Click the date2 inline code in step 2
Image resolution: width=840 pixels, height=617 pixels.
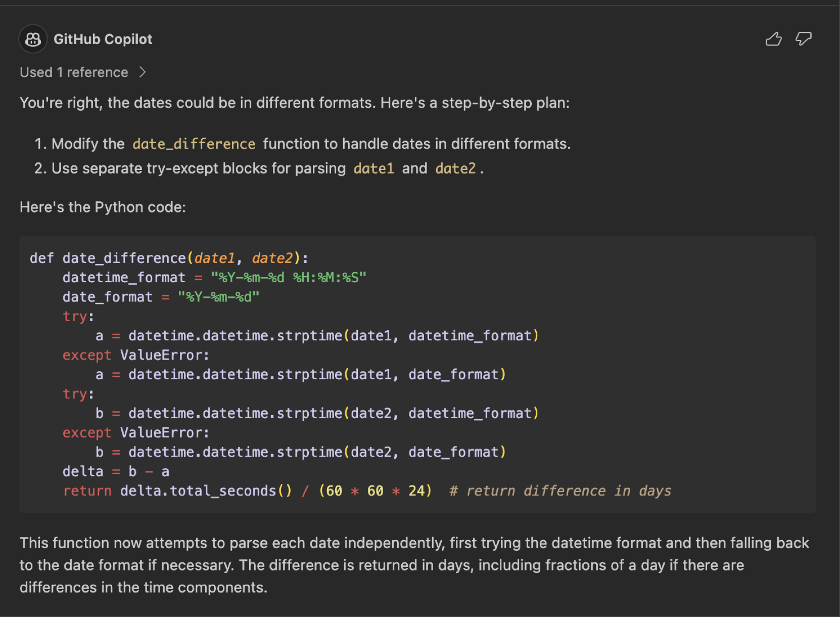[455, 168]
